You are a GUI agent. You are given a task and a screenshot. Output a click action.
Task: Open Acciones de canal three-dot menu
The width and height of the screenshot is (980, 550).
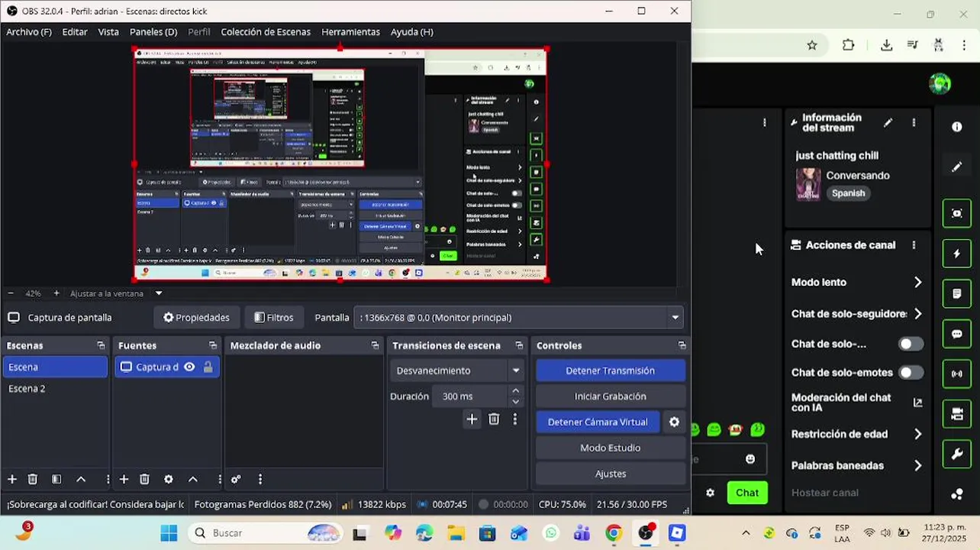pyautogui.click(x=914, y=245)
